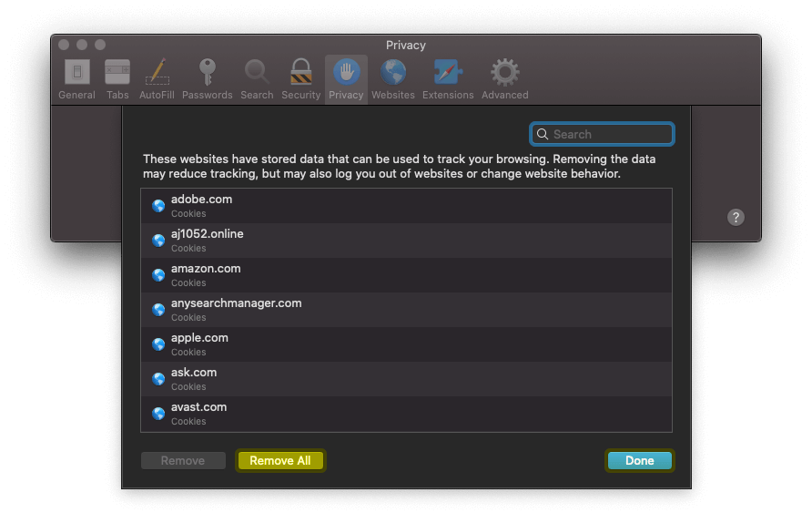The image size is (812, 513).
Task: Select adobe.com in the website list
Action: point(406,206)
